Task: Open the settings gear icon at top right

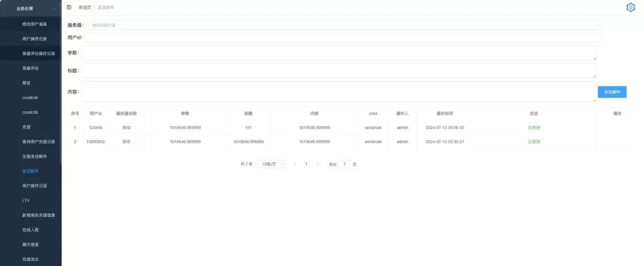Action: (630, 8)
